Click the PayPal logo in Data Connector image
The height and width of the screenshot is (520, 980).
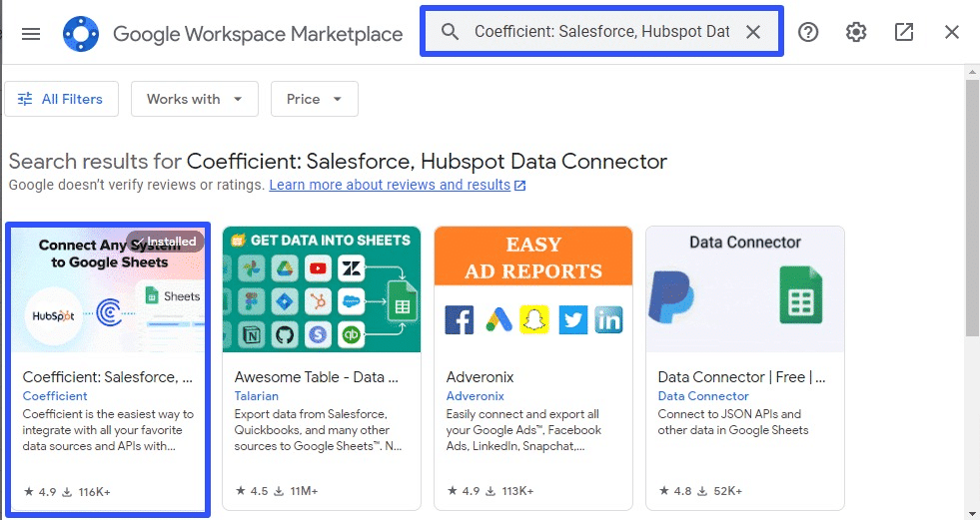click(672, 295)
